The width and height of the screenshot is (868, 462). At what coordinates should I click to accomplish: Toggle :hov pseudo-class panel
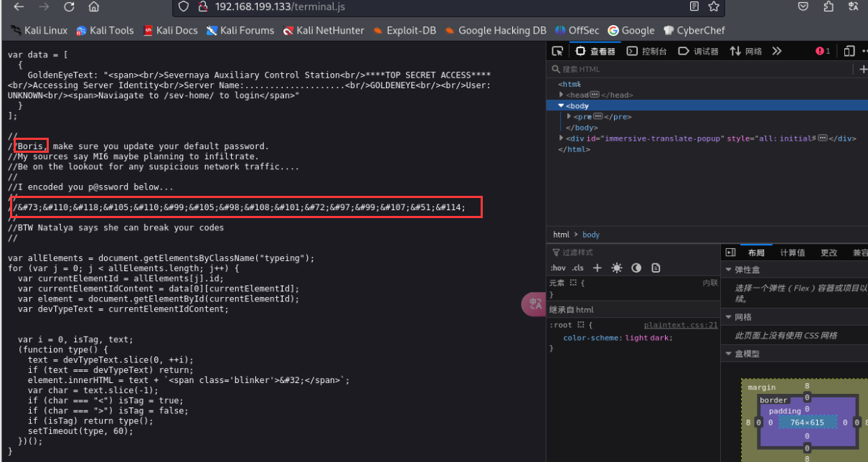tap(557, 268)
